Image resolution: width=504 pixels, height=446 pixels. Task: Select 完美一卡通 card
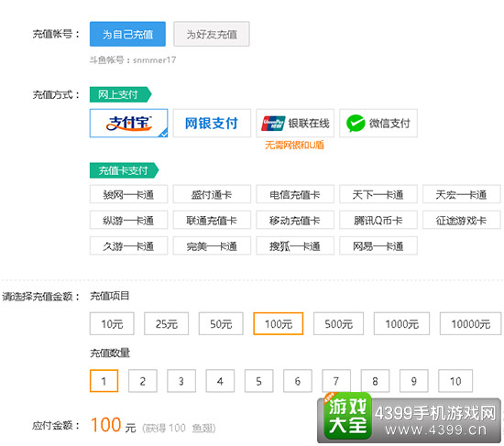pyautogui.click(x=212, y=245)
